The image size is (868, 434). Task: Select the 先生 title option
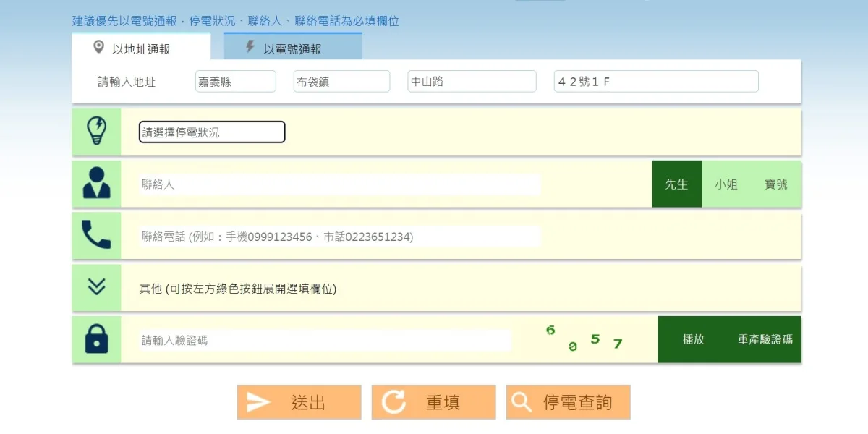point(676,184)
